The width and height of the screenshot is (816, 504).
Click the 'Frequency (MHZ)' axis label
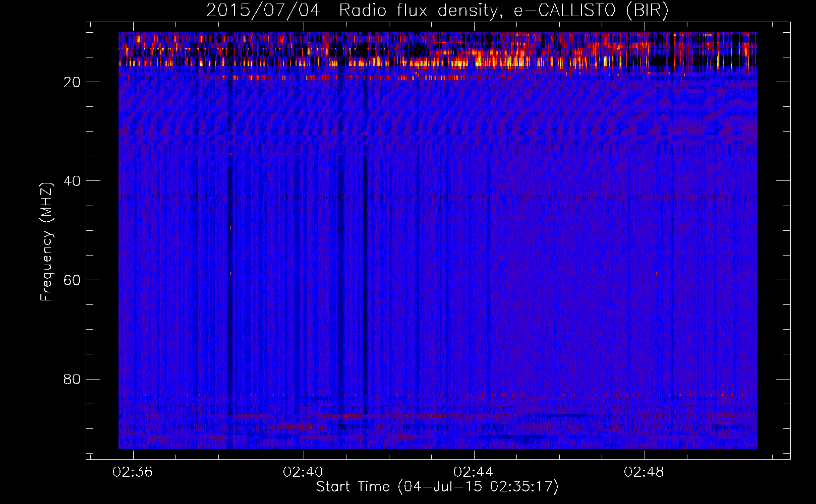[46, 242]
